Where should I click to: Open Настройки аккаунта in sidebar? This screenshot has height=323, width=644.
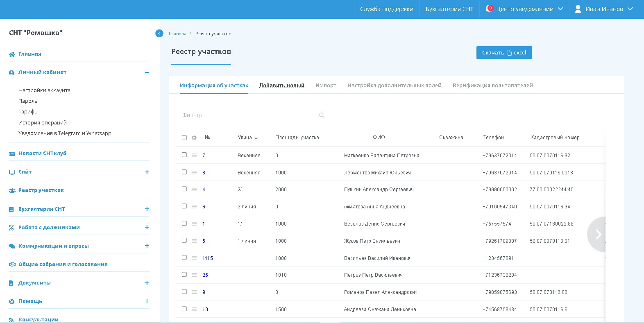click(x=44, y=90)
